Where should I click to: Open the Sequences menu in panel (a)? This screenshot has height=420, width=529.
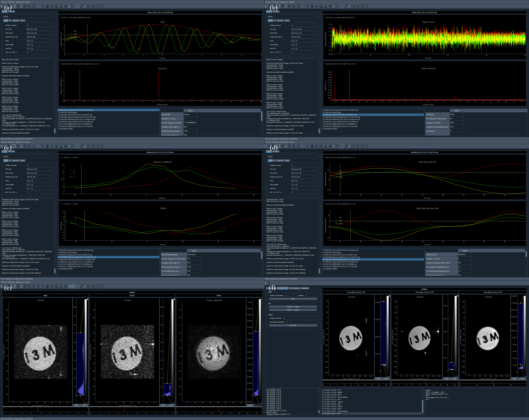20,2
